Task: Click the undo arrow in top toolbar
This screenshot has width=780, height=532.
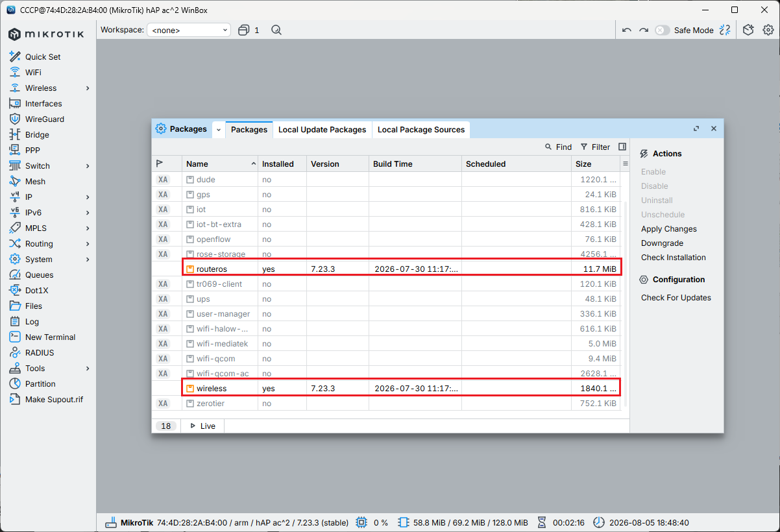Action: pyautogui.click(x=626, y=30)
